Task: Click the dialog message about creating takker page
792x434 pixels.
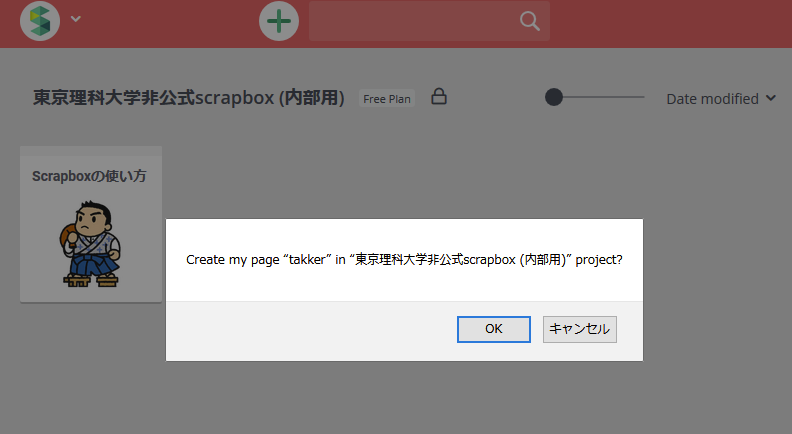Action: 404,260
